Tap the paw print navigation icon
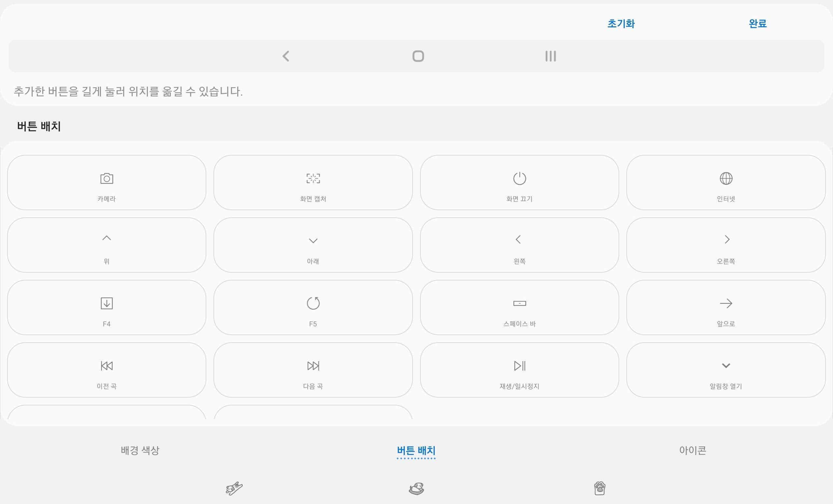The height and width of the screenshot is (504, 833). pyautogui.click(x=599, y=488)
